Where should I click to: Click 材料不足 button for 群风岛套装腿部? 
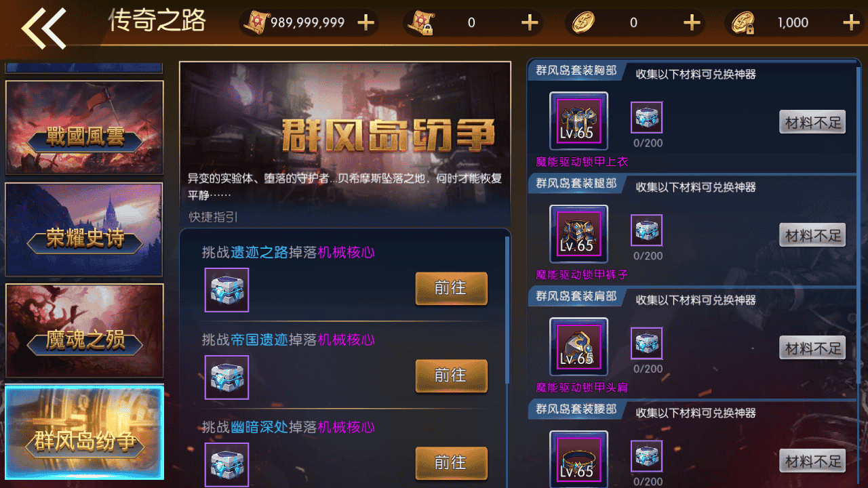[x=812, y=235]
